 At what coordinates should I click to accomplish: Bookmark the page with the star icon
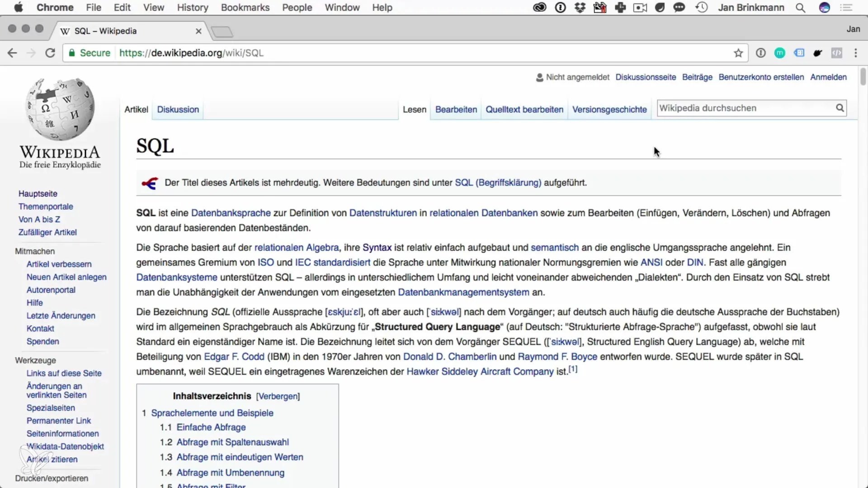coord(738,53)
